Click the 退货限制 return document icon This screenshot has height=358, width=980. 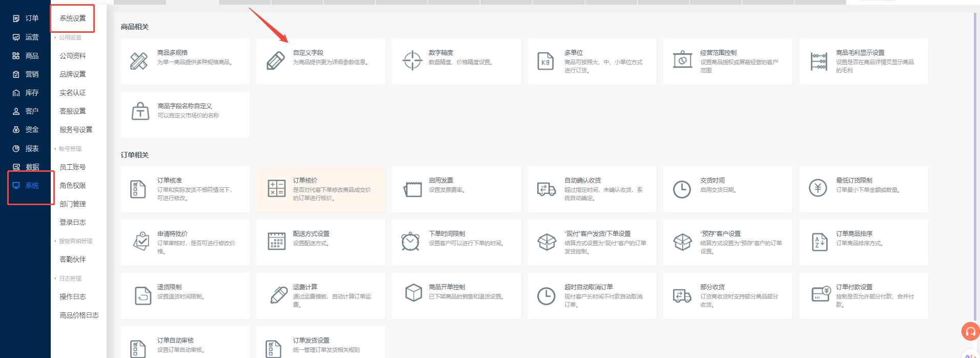pyautogui.click(x=142, y=296)
